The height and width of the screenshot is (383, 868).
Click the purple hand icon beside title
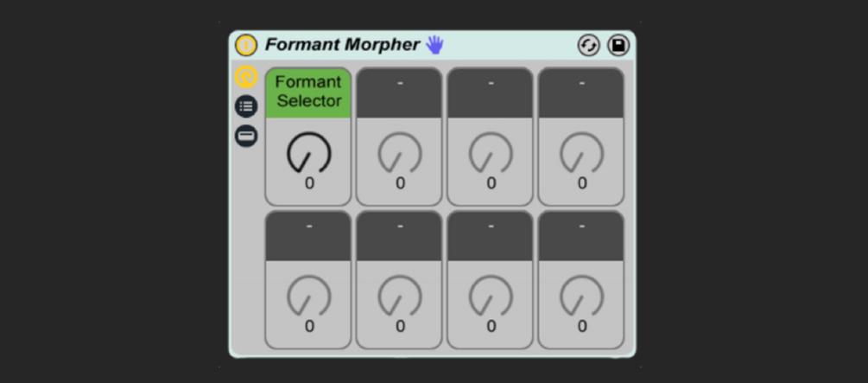pyautogui.click(x=434, y=44)
